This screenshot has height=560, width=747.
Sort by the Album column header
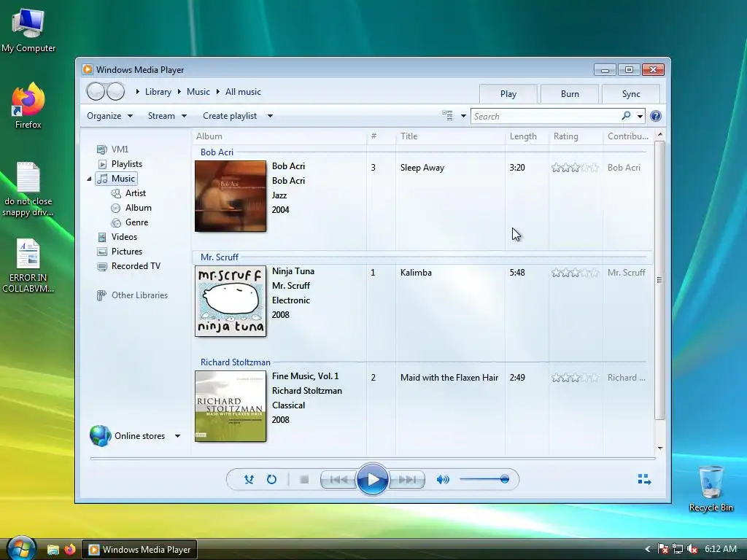[x=279, y=136]
